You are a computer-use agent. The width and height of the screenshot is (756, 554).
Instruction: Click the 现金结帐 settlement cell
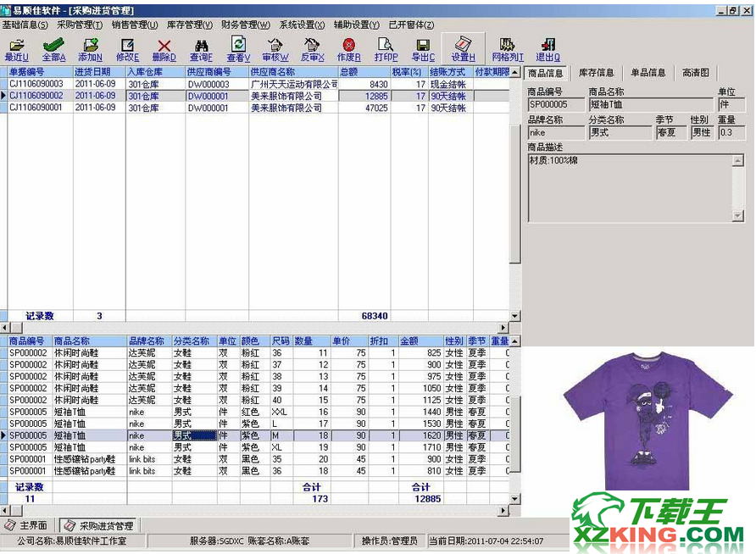point(450,85)
